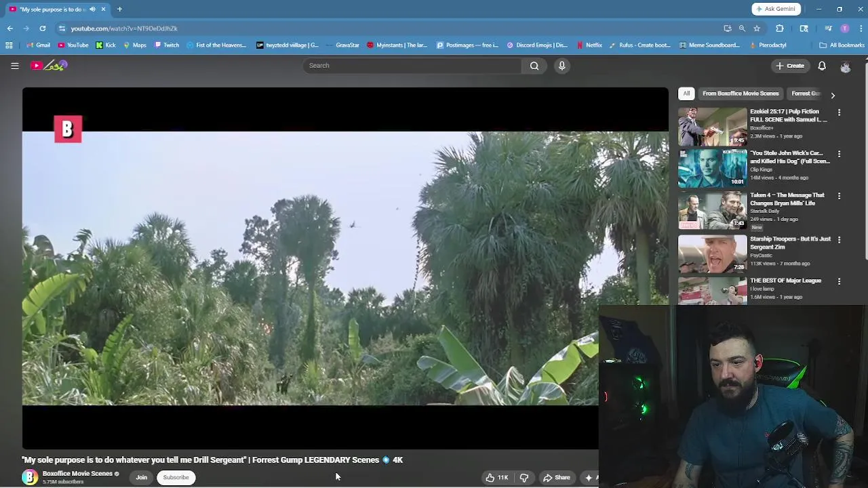The height and width of the screenshot is (488, 868).
Task: Open the Twitch bookmark
Action: pos(167,45)
